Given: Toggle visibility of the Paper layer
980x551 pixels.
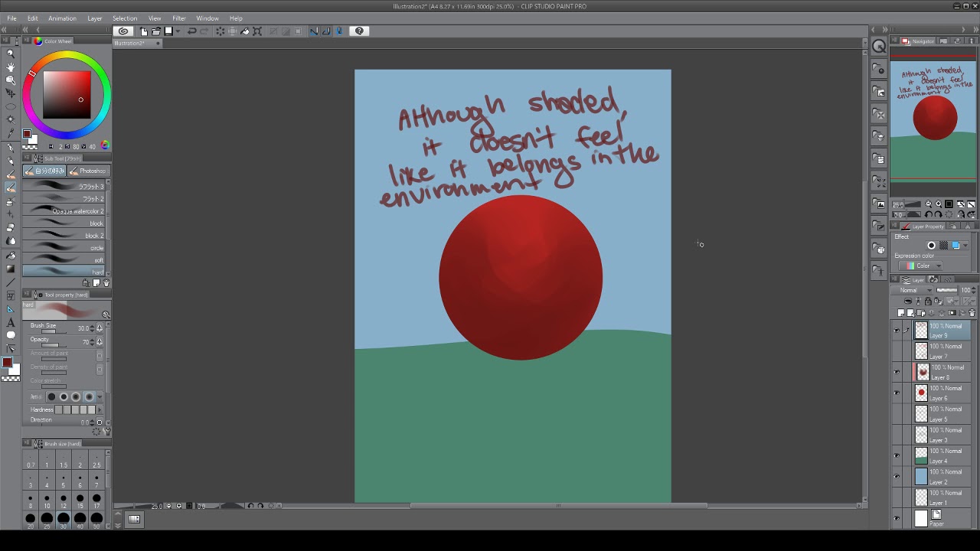Looking at the screenshot, I should 897,518.
